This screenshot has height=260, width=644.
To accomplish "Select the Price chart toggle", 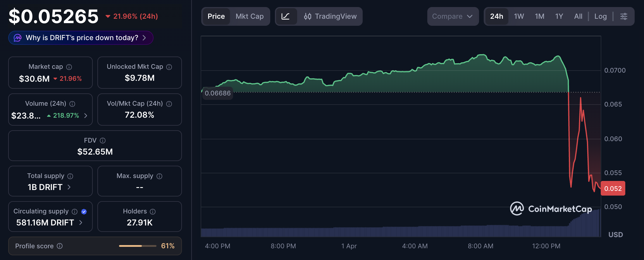I will pyautogui.click(x=216, y=16).
